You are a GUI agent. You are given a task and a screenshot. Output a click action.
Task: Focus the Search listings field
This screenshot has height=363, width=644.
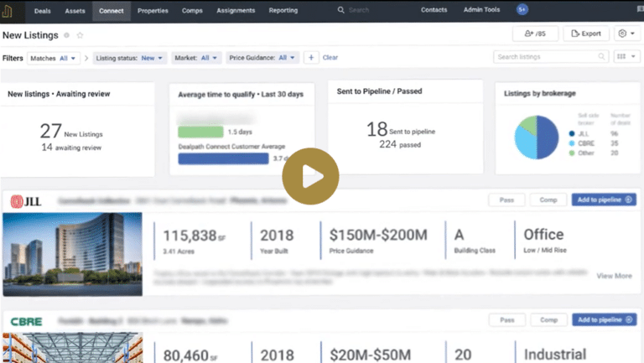(x=545, y=57)
